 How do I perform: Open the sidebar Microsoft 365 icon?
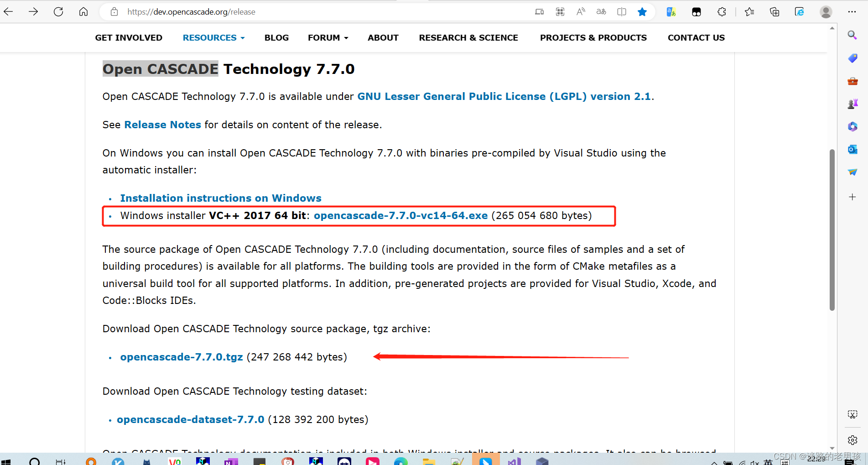[x=852, y=126]
